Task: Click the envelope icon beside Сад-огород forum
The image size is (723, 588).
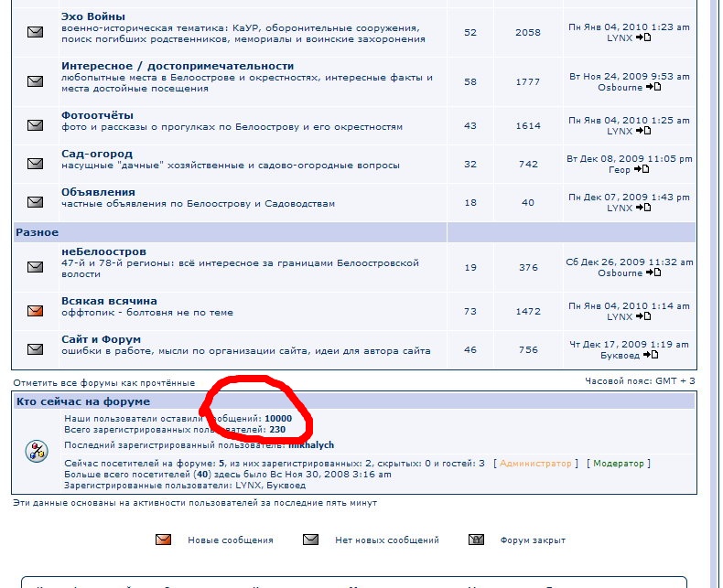Action: click(x=35, y=164)
